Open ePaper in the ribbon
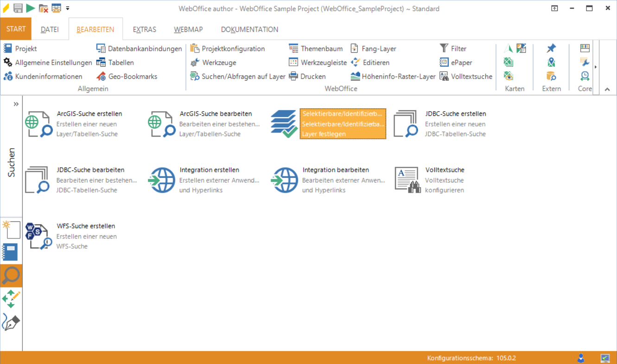The height and width of the screenshot is (364, 617). coord(456,63)
